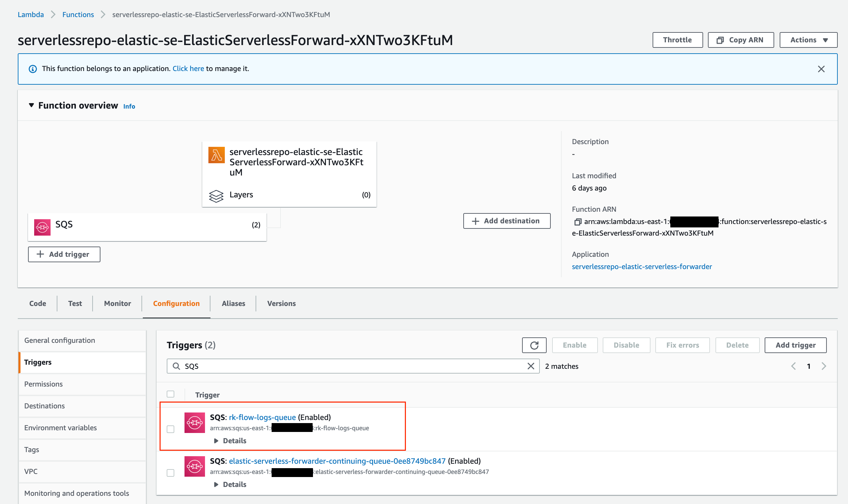Click the Delete trigger button
The height and width of the screenshot is (504, 848).
(x=737, y=345)
